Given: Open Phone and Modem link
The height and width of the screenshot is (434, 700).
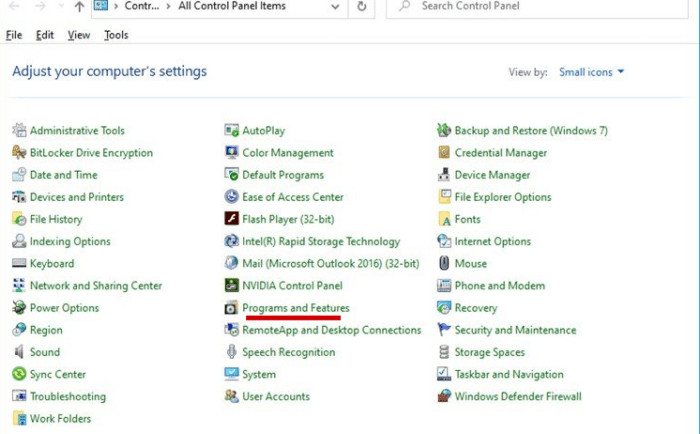Looking at the screenshot, I should [500, 285].
